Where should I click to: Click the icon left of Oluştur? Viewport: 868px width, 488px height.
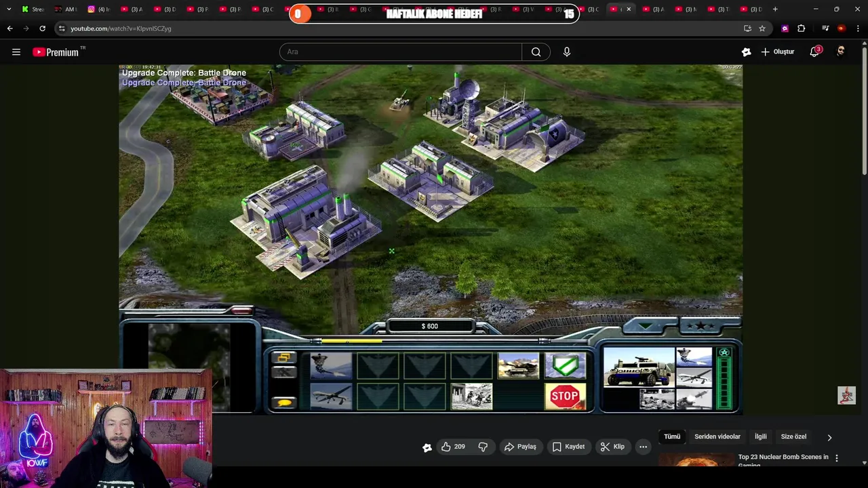(x=746, y=52)
